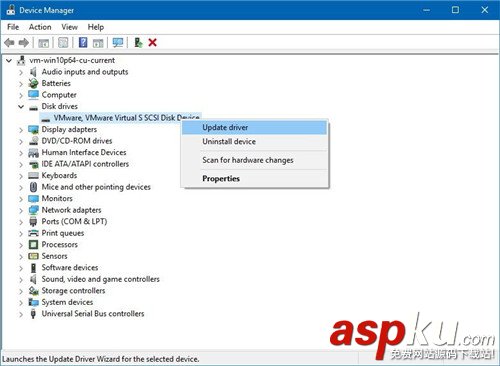Choose Update driver from the context menu

[255, 128]
